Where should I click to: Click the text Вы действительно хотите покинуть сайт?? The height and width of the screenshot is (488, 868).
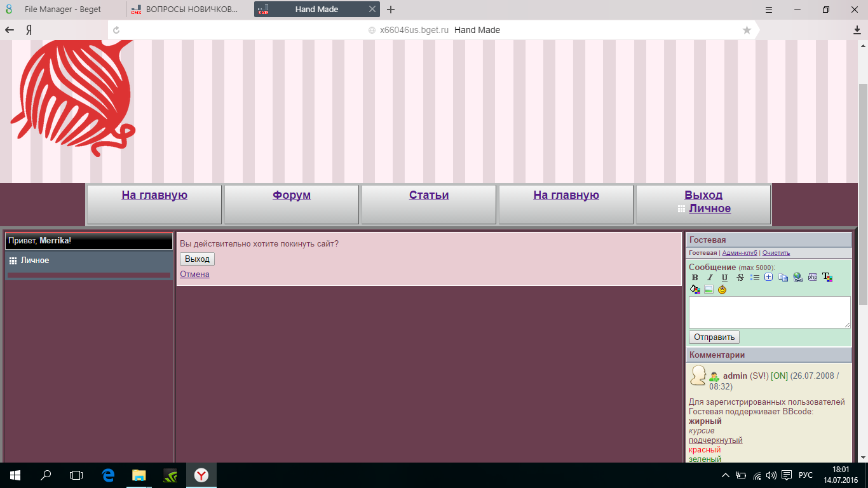pyautogui.click(x=259, y=244)
